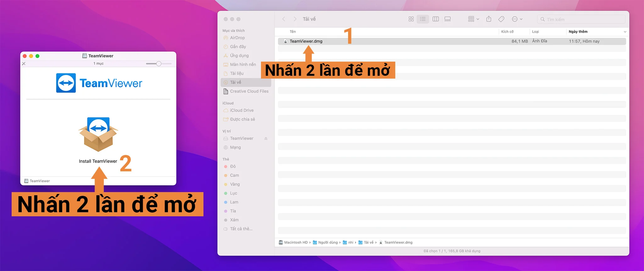
Task: Adjust icon size slider in TeamViewer window
Action: (x=159, y=64)
